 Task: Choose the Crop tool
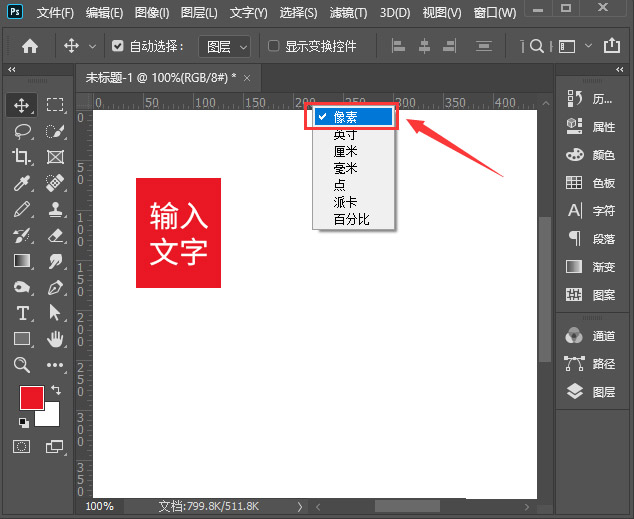[21, 156]
